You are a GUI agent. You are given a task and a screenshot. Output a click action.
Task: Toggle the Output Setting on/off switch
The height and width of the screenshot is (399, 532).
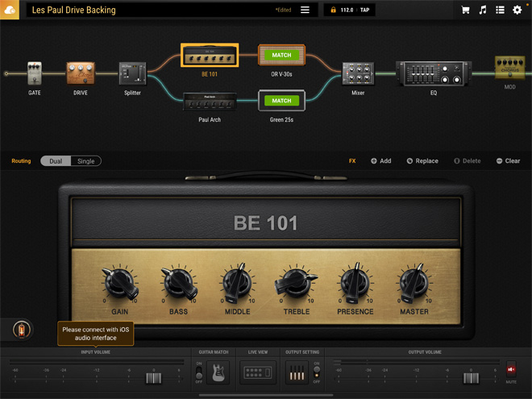coord(316,372)
